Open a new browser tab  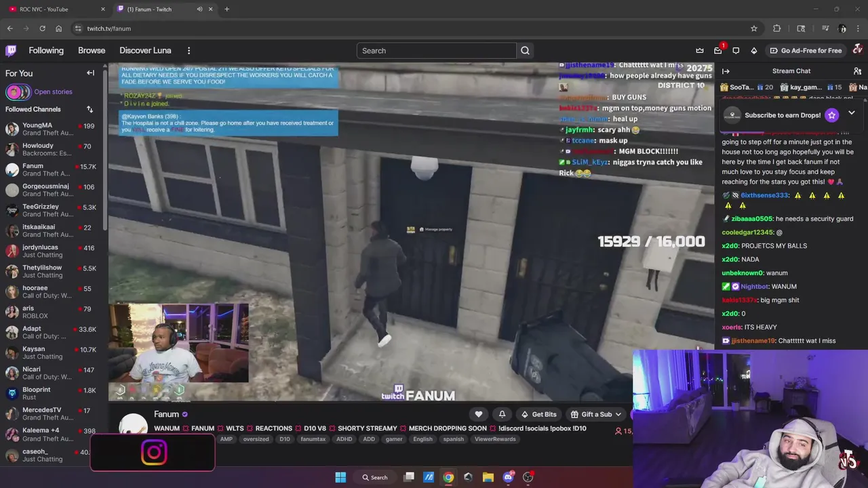(226, 9)
